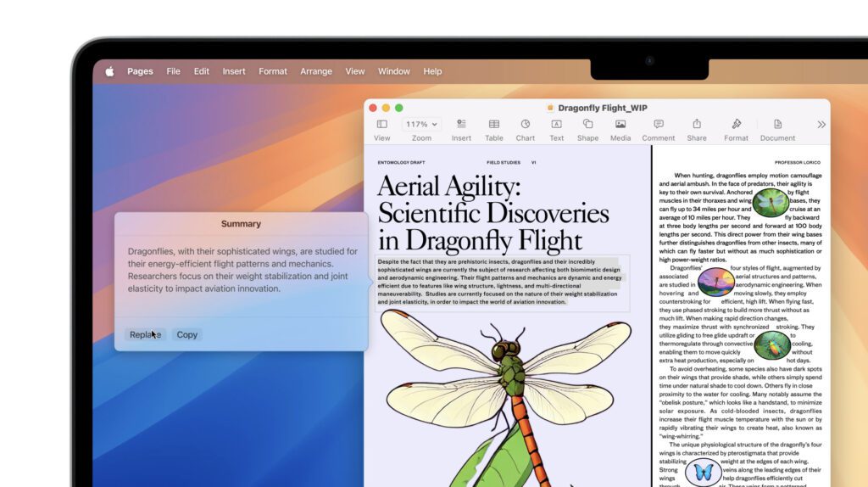Insert a Text box from the toolbar
868x487 pixels.
coord(556,124)
